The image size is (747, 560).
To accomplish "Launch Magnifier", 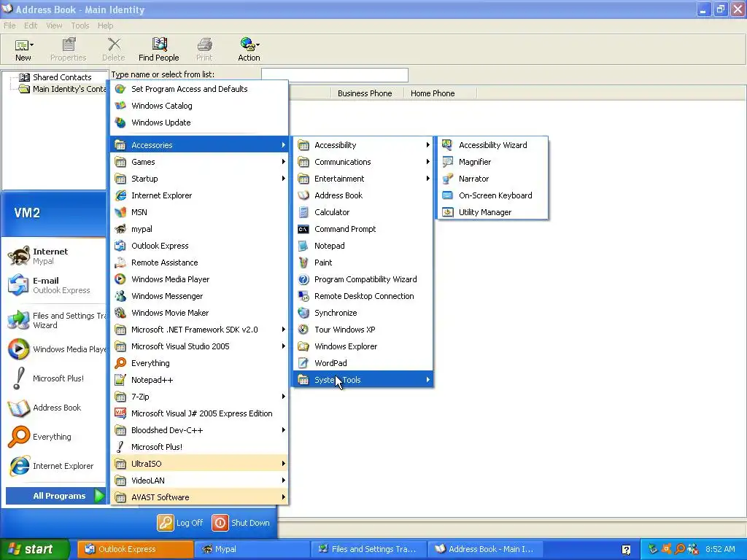I will 492,162.
